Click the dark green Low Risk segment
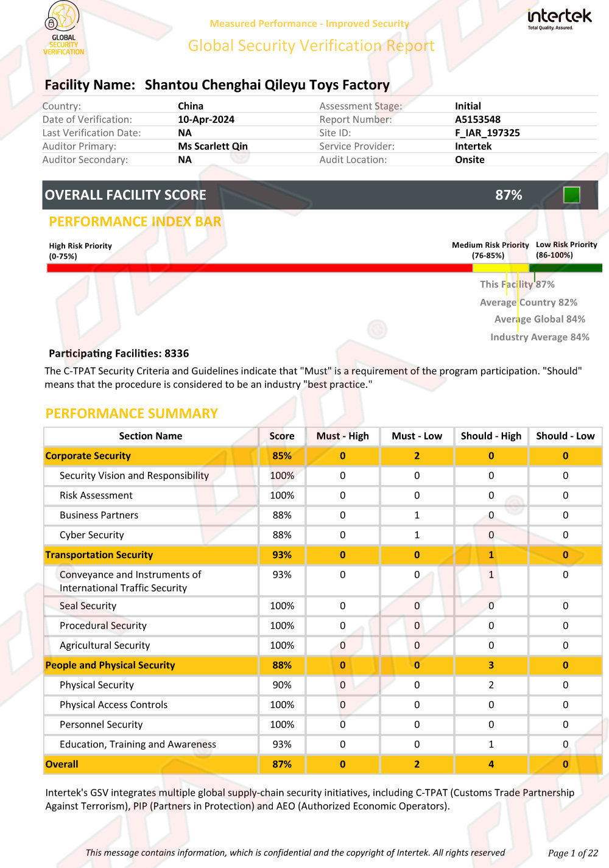The image size is (609, 868). click(566, 268)
